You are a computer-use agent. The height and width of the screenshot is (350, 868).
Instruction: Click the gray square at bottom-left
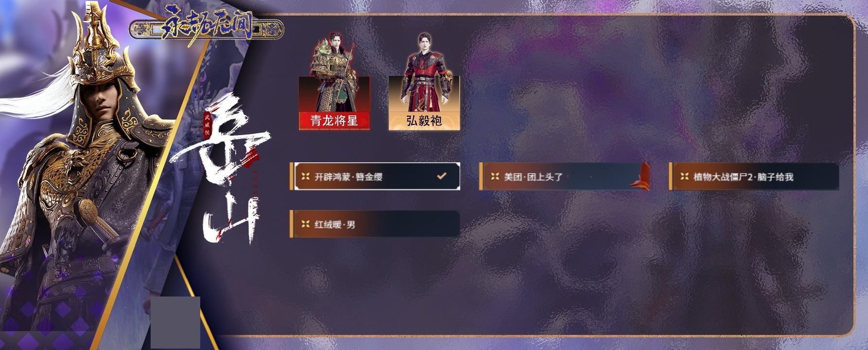(x=175, y=322)
